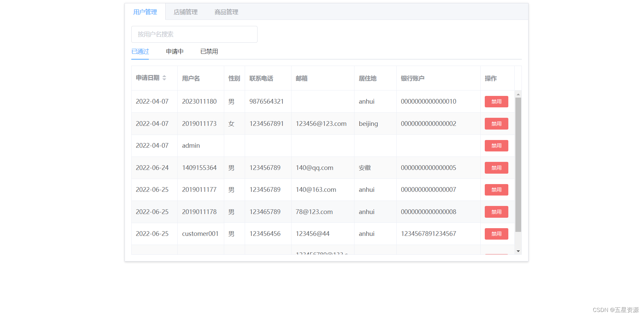Click the sort arrow on 申请日期 column

(x=165, y=78)
